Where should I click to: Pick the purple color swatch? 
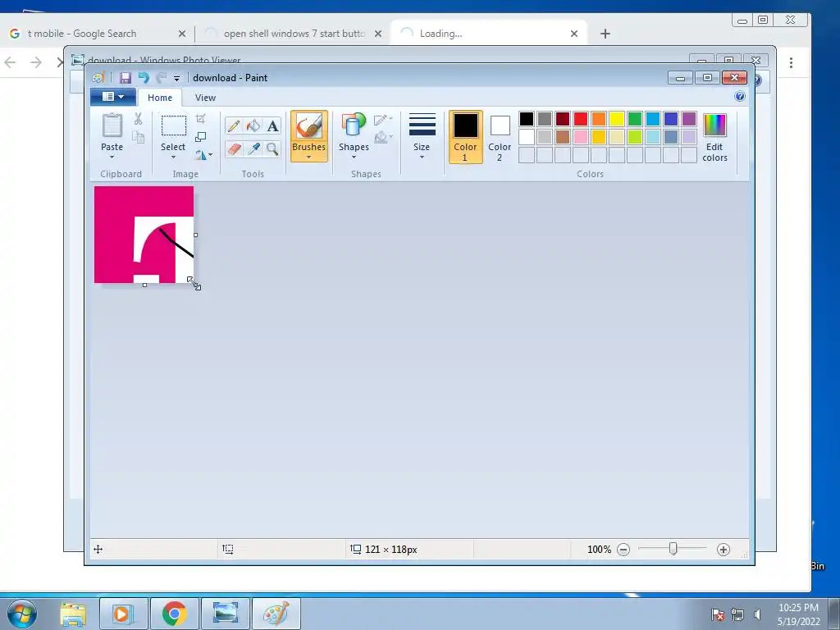(x=689, y=119)
